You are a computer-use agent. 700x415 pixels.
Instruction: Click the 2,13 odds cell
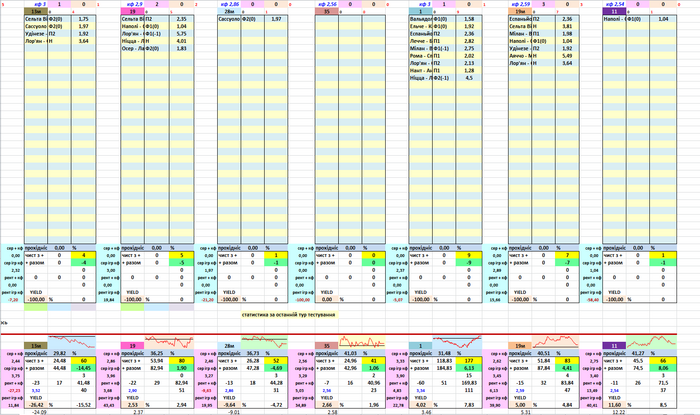coord(469,63)
